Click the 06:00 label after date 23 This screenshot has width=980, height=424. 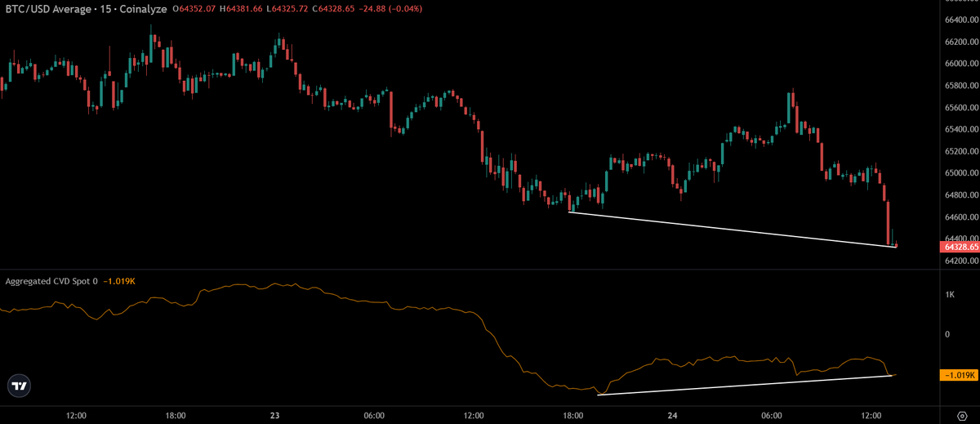click(374, 415)
